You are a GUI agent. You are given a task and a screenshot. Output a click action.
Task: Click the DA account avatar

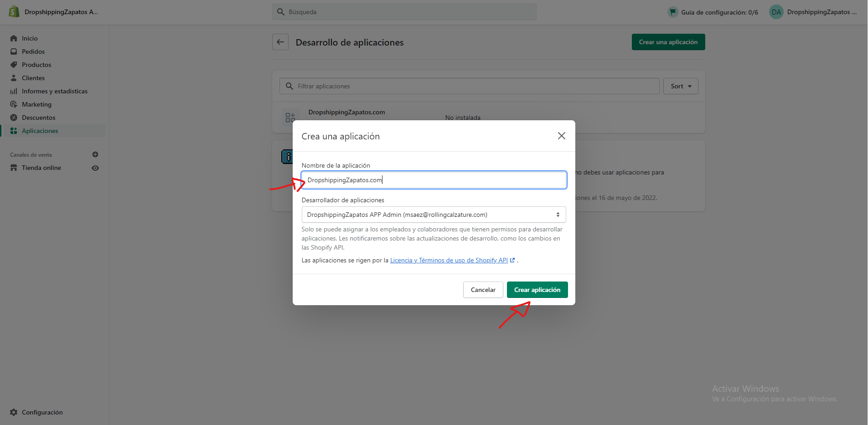click(776, 12)
